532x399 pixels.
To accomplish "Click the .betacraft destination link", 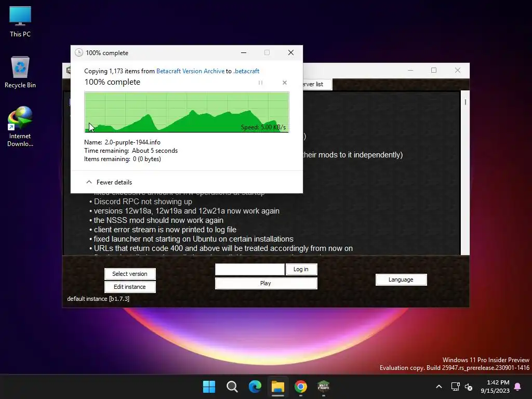I will tap(246, 71).
